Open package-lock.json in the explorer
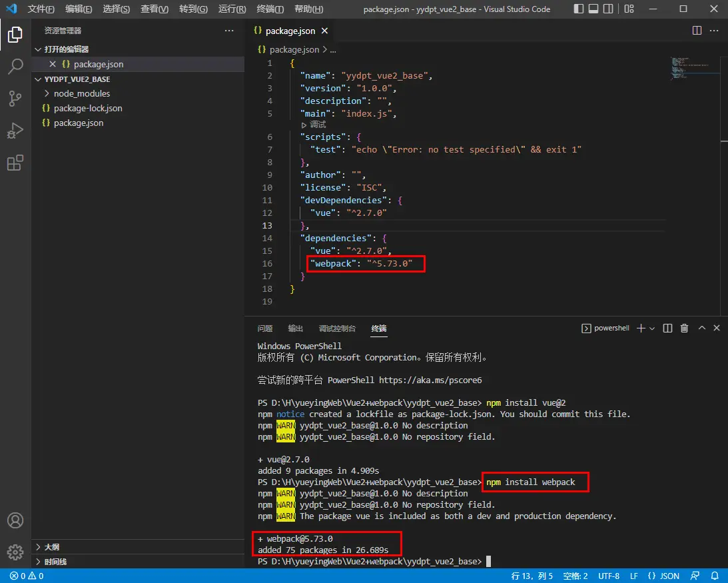 click(x=87, y=108)
